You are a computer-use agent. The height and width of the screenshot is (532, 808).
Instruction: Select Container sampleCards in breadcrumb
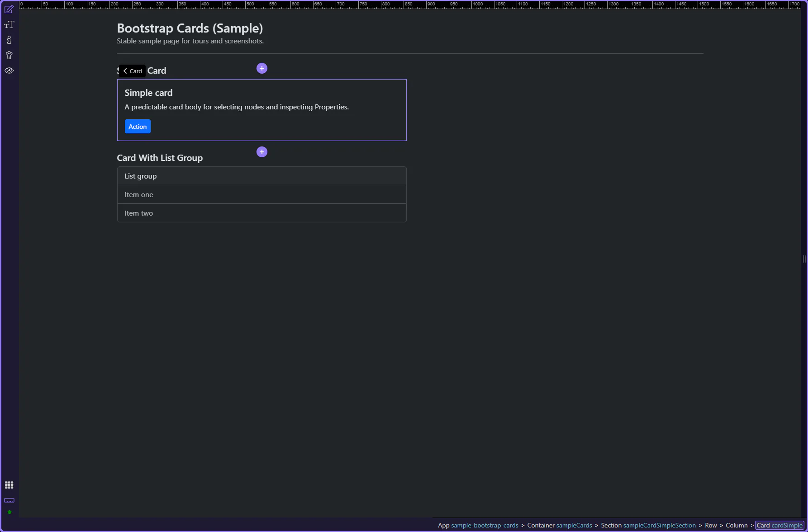[x=559, y=525]
